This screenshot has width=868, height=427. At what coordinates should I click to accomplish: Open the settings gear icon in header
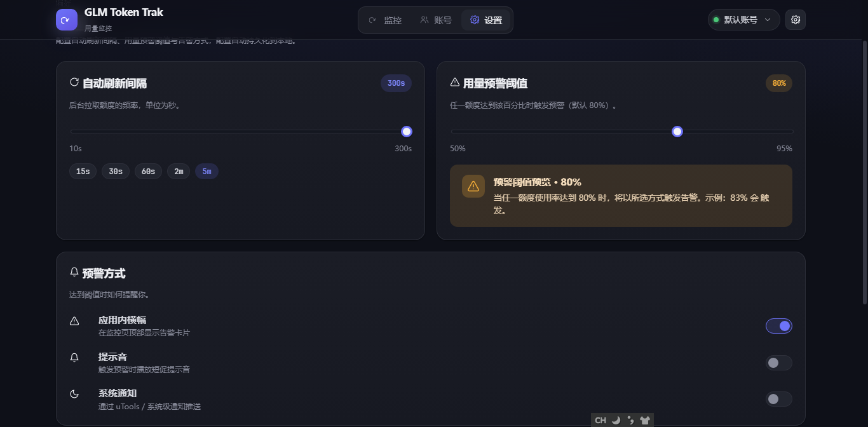[x=796, y=20]
